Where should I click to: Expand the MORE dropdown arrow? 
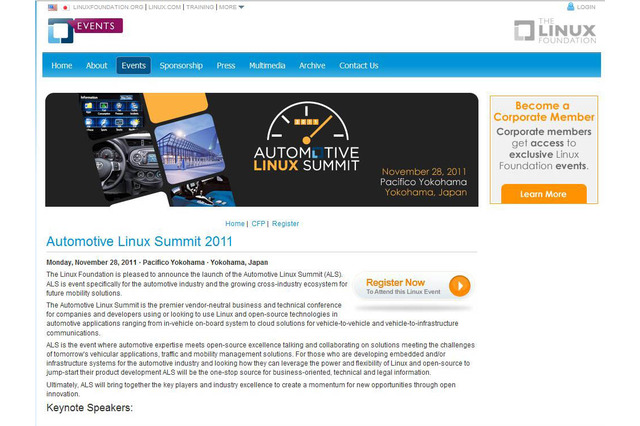click(x=241, y=7)
